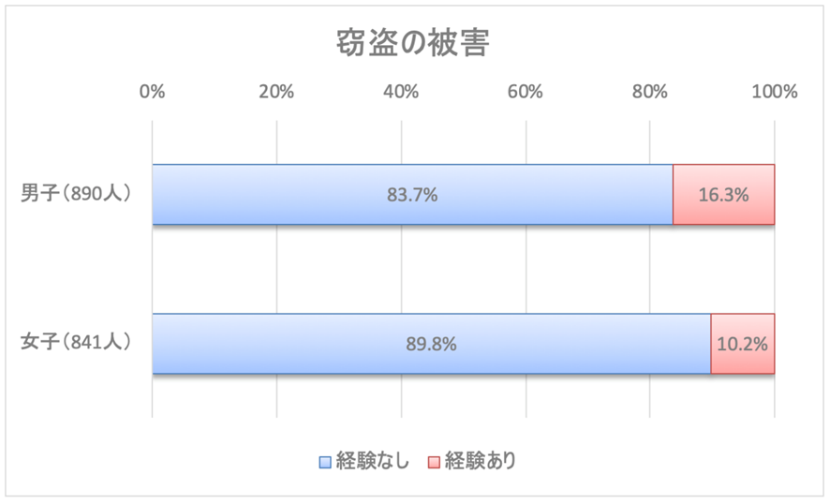Click the 83.7% data label
This screenshot has height=504, width=829.
click(412, 196)
